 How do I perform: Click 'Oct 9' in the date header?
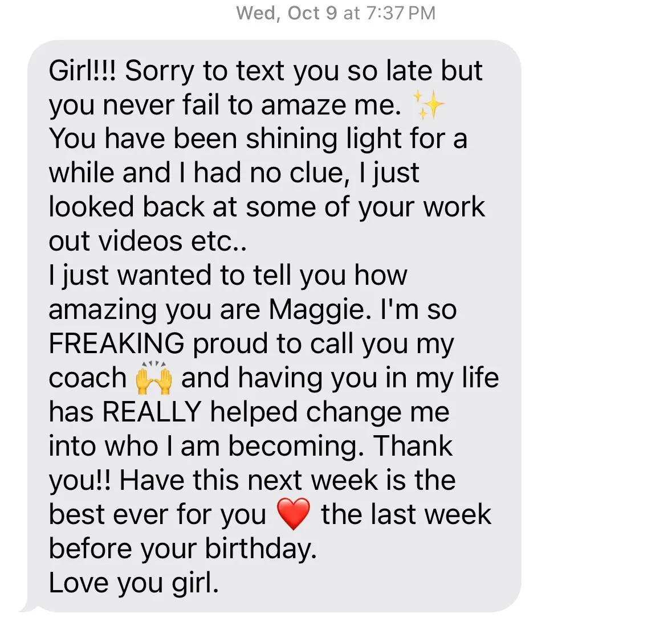(312, 13)
